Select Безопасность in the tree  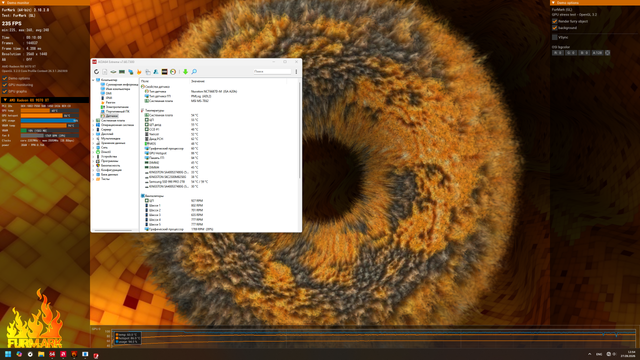[x=108, y=165]
